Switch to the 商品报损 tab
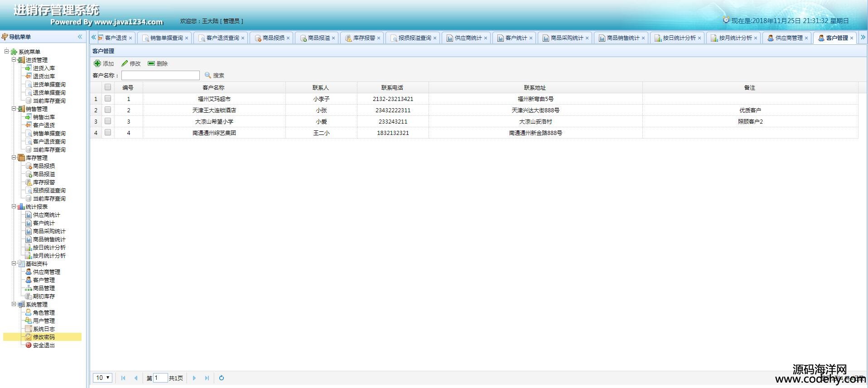The width and height of the screenshot is (868, 388). click(273, 38)
